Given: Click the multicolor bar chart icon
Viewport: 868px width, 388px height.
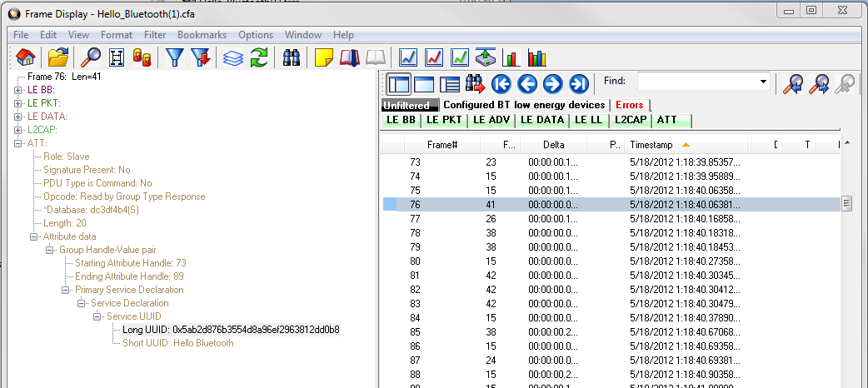Looking at the screenshot, I should pos(537,57).
